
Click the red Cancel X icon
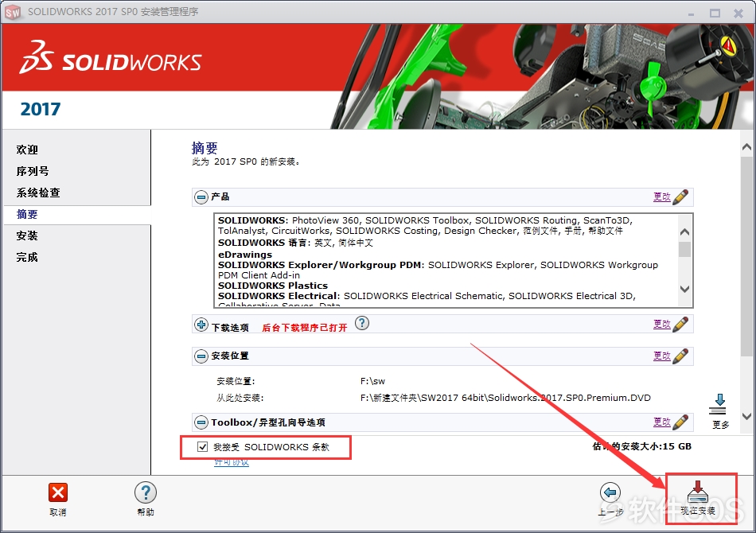click(x=58, y=492)
